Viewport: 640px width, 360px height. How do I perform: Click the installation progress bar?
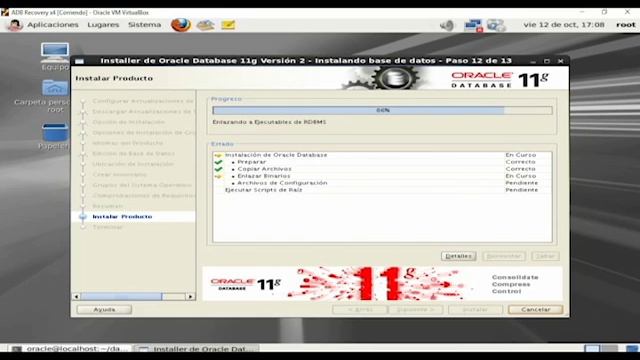point(382,111)
